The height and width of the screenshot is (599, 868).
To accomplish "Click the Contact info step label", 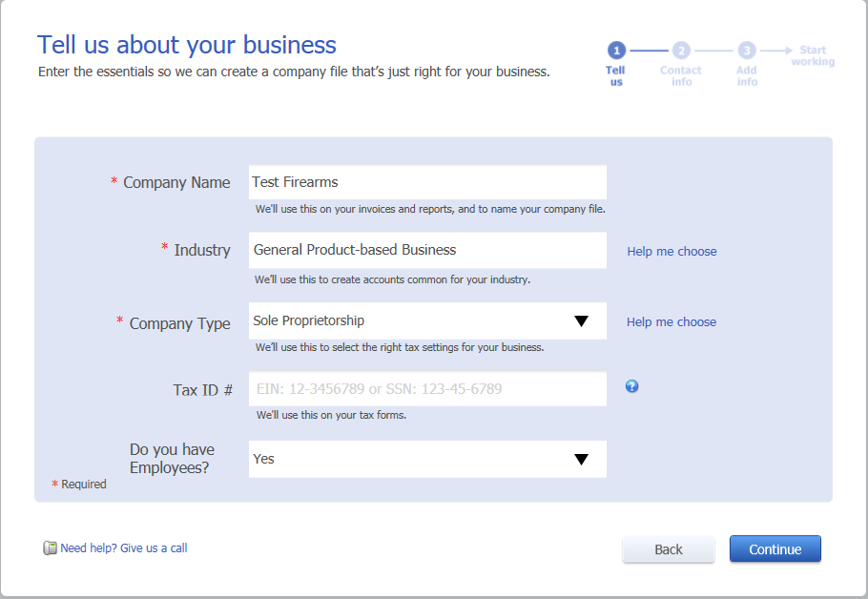I will [x=681, y=76].
